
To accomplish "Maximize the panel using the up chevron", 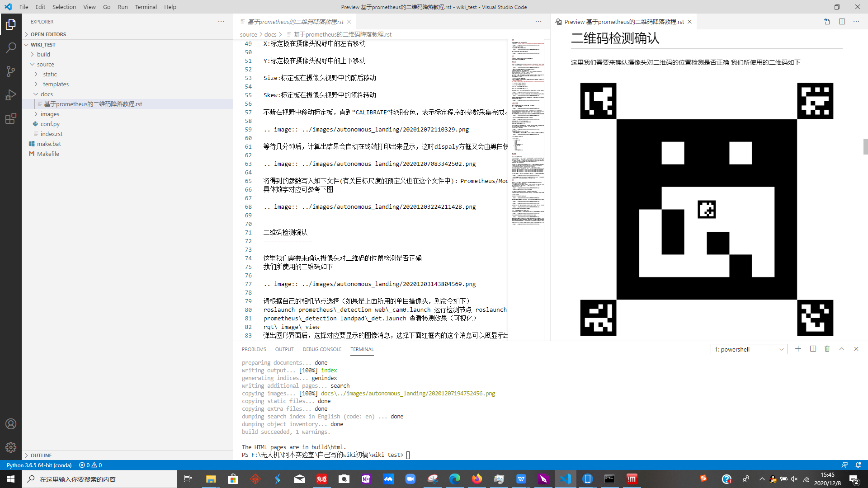I will point(842,349).
